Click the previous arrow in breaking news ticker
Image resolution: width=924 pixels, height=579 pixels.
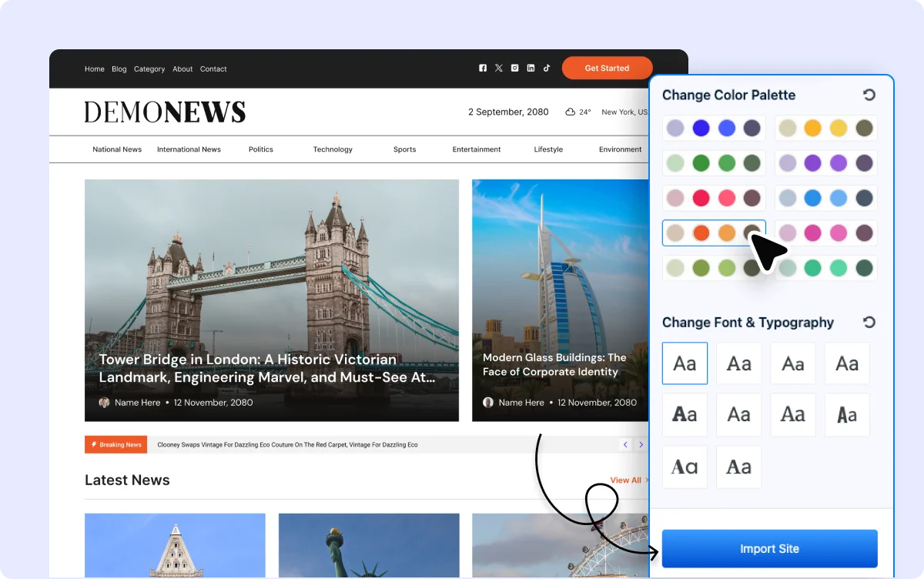tap(625, 444)
